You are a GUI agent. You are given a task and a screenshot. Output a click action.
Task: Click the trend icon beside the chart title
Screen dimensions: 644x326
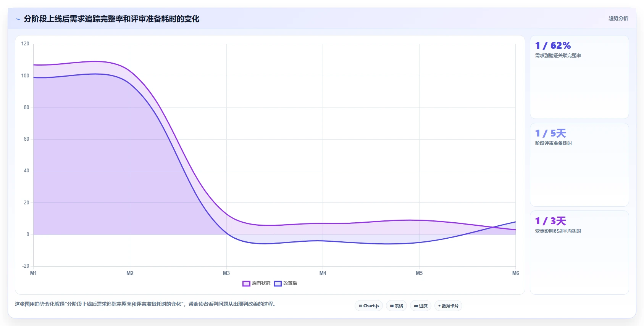(x=18, y=19)
